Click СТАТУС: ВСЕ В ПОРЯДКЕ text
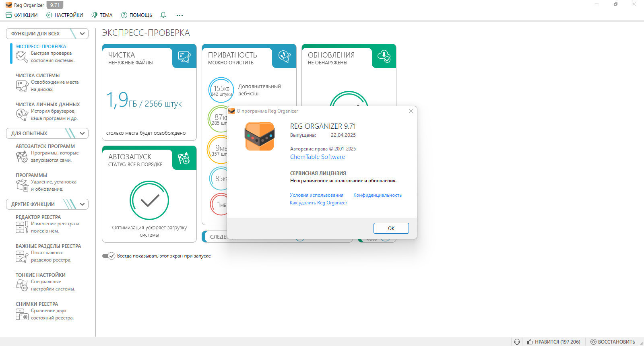Screen dimensions: 644x346 135,165
